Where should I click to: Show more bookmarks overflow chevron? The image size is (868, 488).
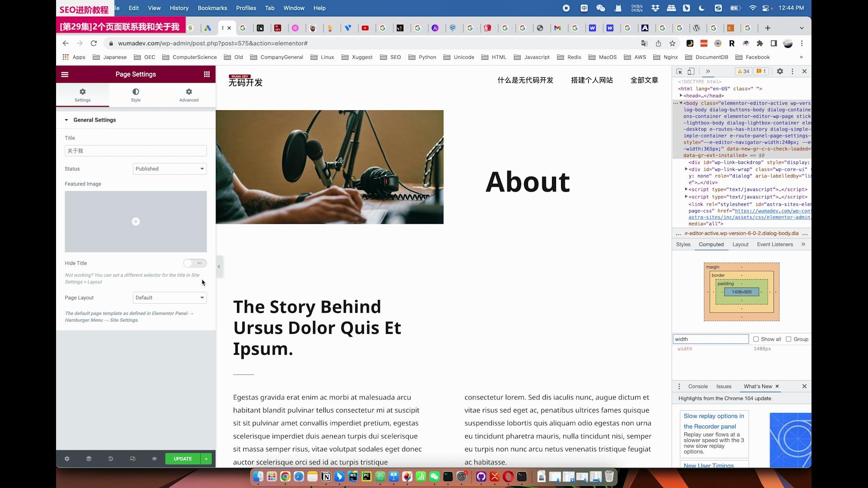(x=801, y=57)
